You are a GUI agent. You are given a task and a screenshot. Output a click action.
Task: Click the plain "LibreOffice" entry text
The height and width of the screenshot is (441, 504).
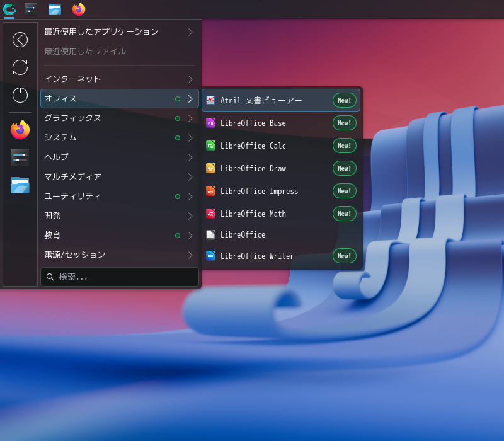click(x=243, y=234)
